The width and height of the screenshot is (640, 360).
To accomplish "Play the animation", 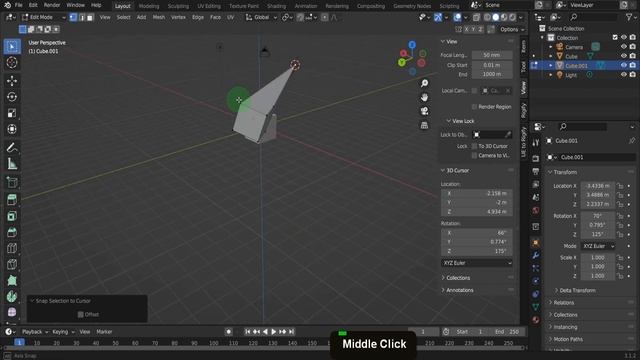I will point(273,332).
